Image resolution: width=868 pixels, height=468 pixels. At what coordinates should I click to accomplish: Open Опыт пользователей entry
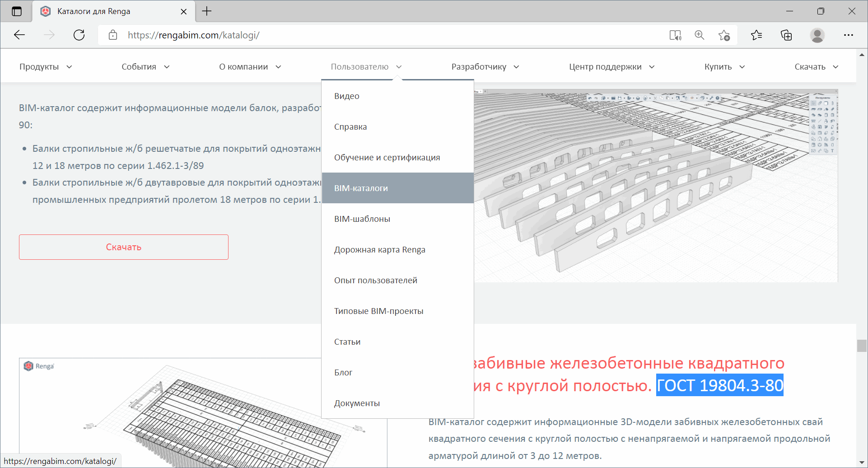pos(397,280)
